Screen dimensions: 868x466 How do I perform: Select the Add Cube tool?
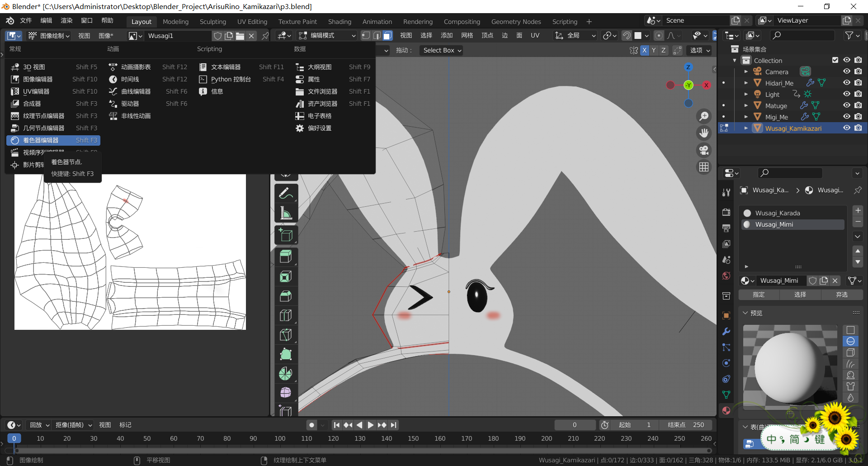click(x=286, y=235)
